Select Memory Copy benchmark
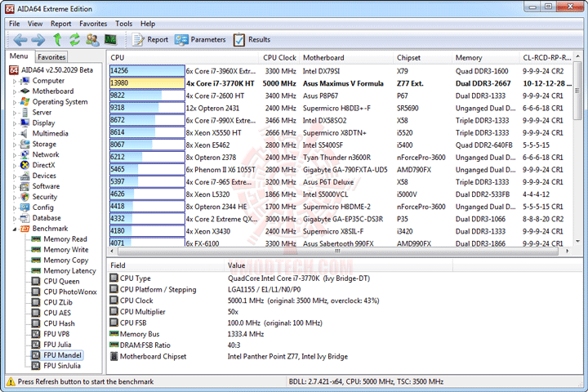Viewport: 588px width, 392px height. (x=66, y=260)
